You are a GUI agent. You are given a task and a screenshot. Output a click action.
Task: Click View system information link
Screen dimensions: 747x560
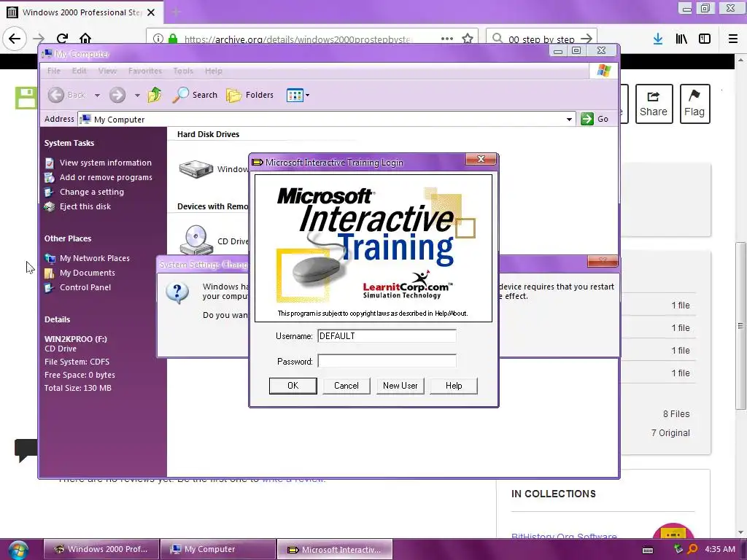pyautogui.click(x=105, y=163)
